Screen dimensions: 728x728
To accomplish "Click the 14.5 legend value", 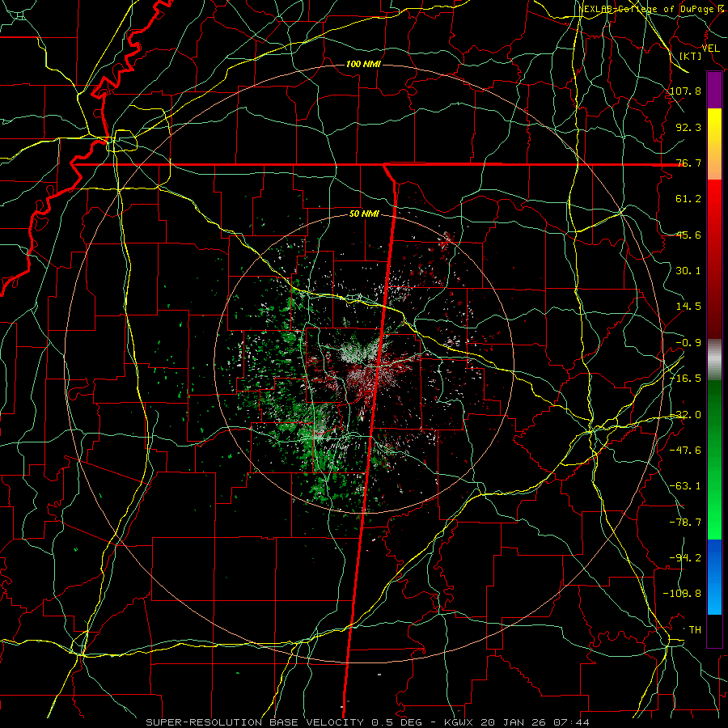I will 688,307.
